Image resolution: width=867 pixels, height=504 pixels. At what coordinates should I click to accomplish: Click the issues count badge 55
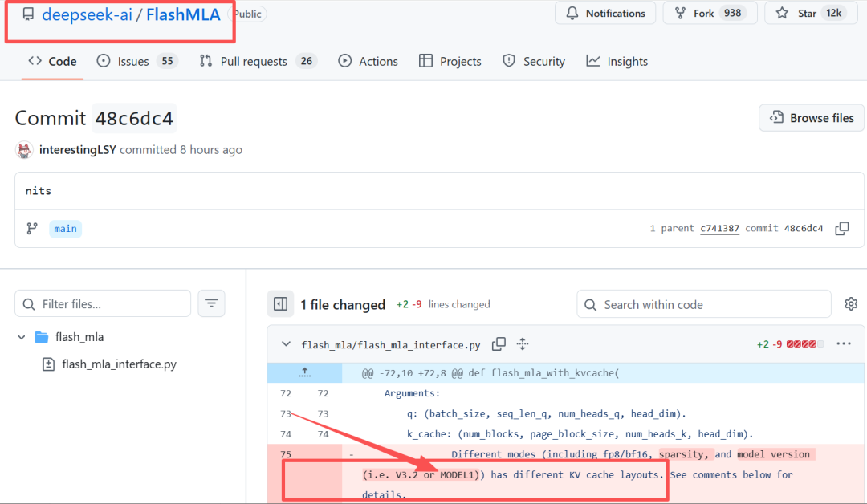point(167,61)
